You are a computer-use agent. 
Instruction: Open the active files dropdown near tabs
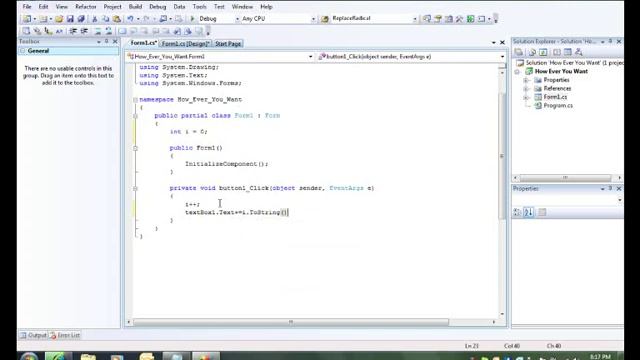(493, 42)
